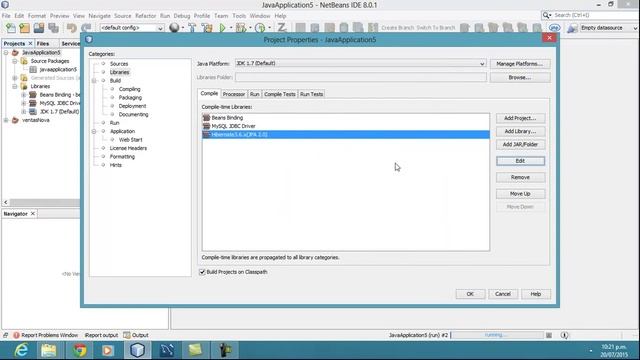Click the Profile Project clock icon

click(x=260, y=27)
